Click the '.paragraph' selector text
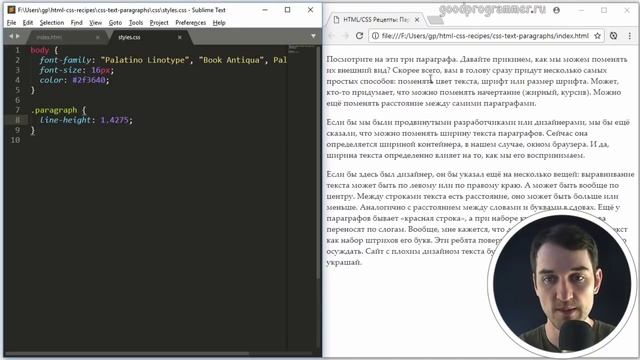Screen dimensions: 640x360 [53, 110]
